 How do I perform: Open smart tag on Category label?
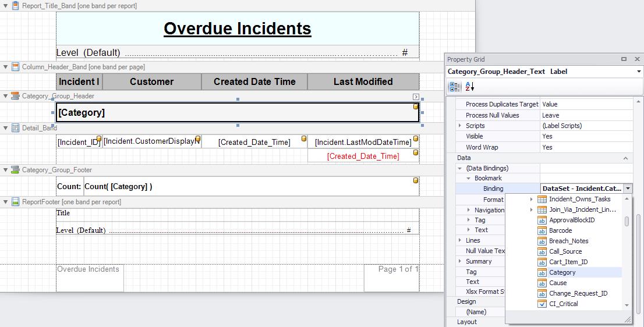[x=416, y=97]
